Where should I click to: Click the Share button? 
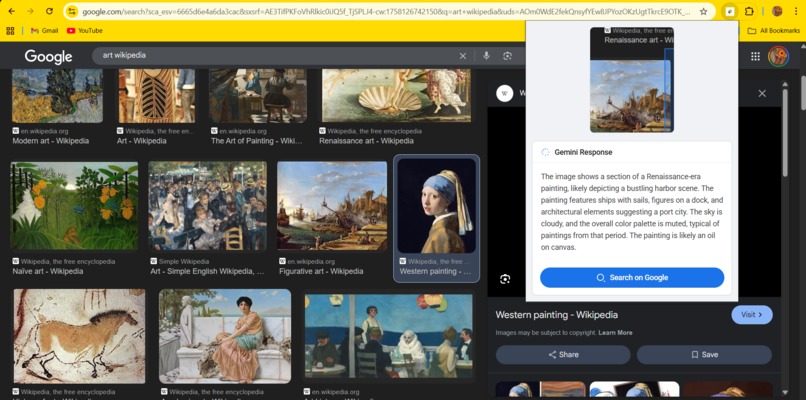pyautogui.click(x=563, y=355)
